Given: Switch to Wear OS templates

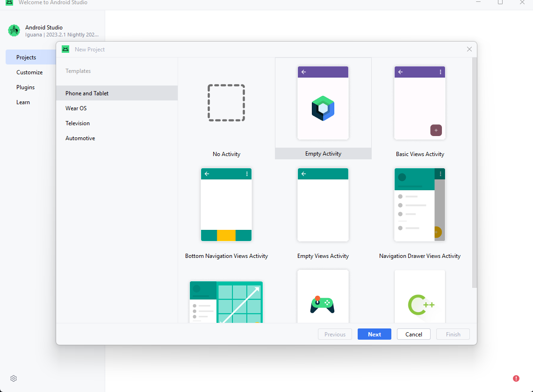Looking at the screenshot, I should [76, 108].
